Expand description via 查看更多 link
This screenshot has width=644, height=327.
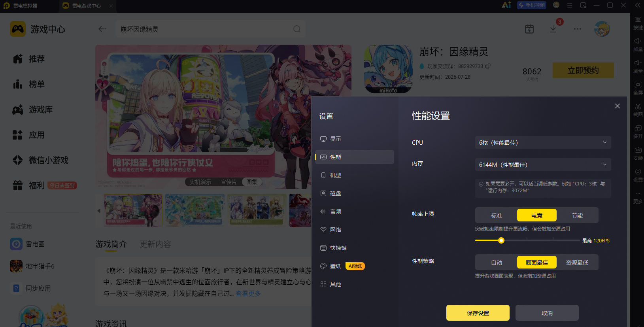tap(248, 293)
